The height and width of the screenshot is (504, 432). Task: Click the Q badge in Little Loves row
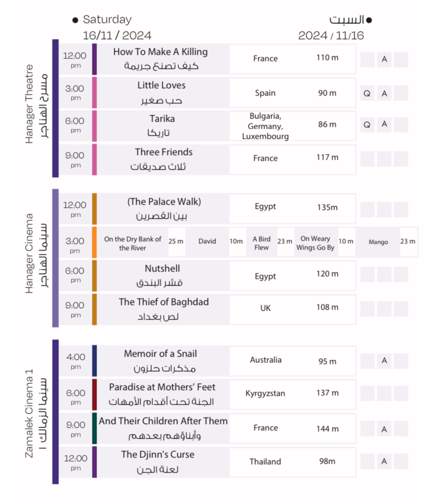[367, 93]
